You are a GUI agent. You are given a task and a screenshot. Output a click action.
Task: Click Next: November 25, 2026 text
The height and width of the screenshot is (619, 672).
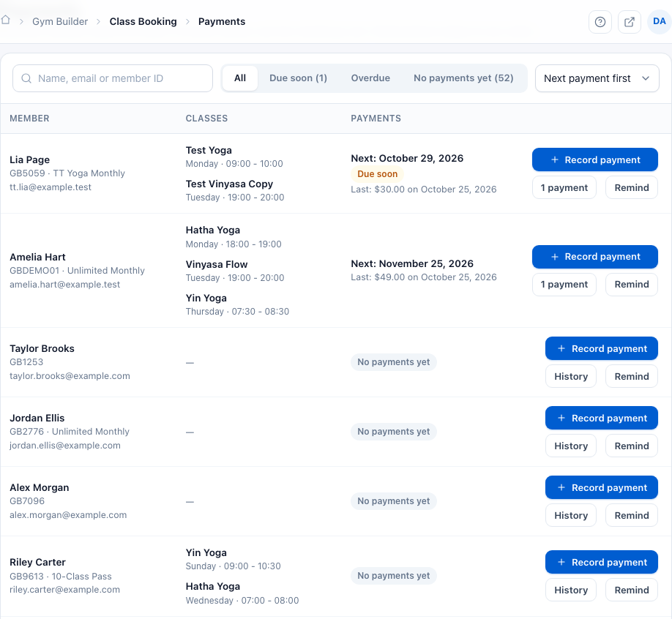(412, 263)
